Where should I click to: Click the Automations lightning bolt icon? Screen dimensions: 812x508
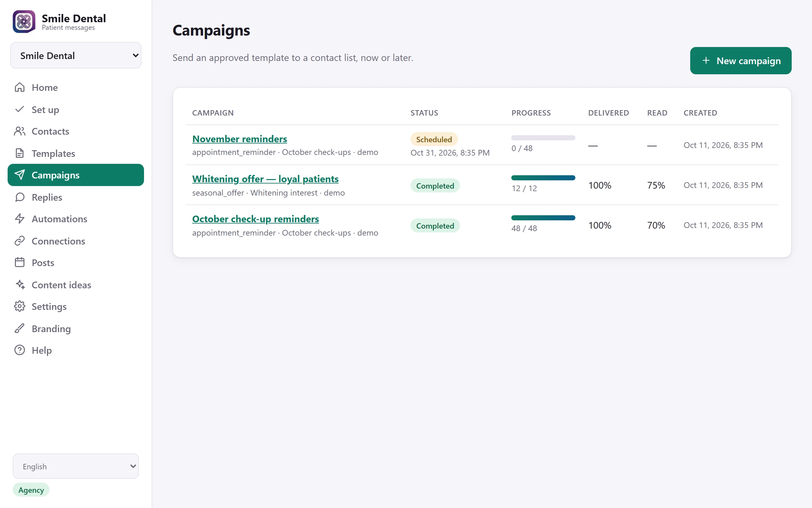[20, 219]
